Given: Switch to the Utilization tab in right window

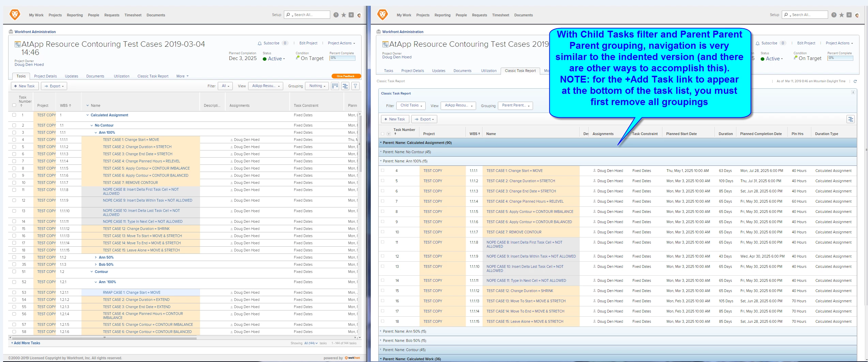Looking at the screenshot, I should (489, 71).
